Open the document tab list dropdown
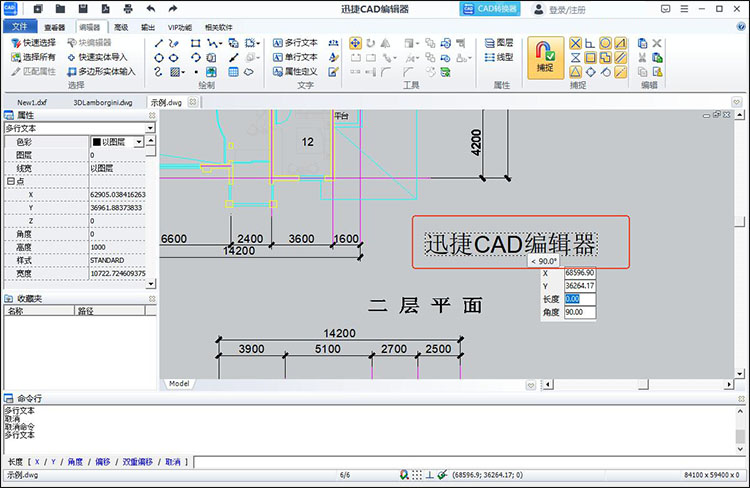750x488 pixels. click(737, 102)
